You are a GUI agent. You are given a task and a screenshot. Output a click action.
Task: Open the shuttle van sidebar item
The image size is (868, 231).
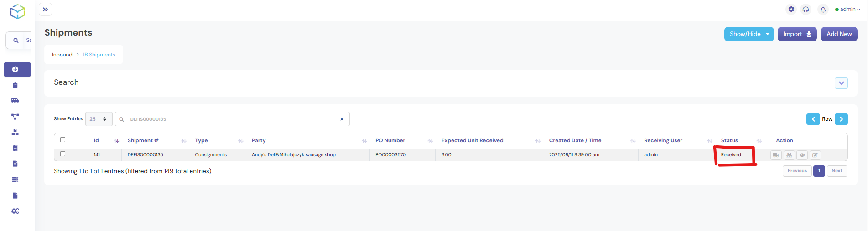(15, 101)
